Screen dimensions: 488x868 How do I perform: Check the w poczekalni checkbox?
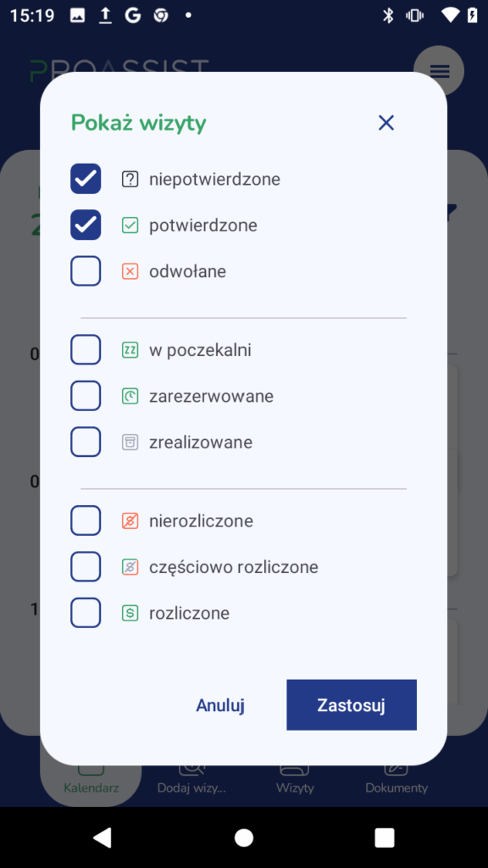click(86, 349)
